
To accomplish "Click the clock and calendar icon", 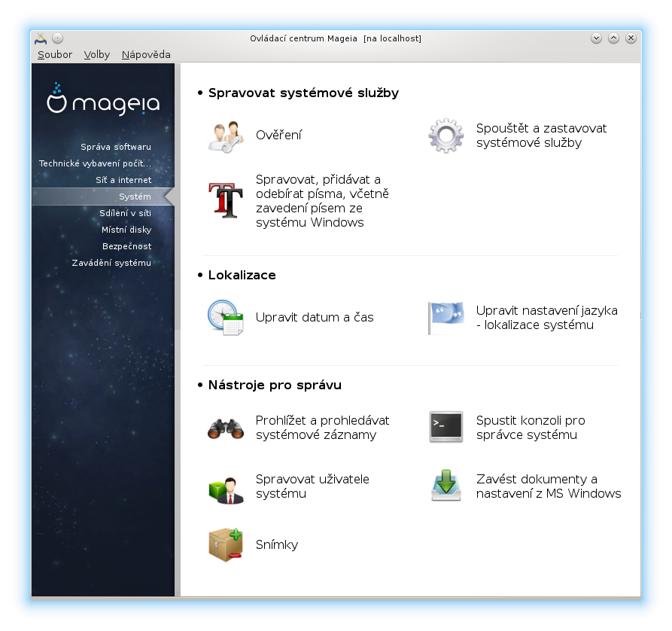I will (226, 318).
